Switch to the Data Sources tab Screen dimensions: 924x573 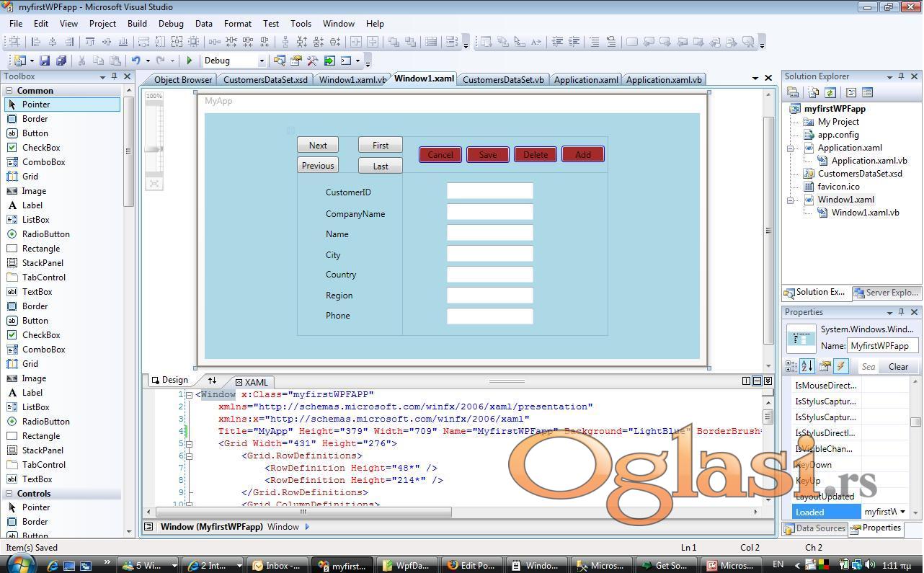(814, 528)
